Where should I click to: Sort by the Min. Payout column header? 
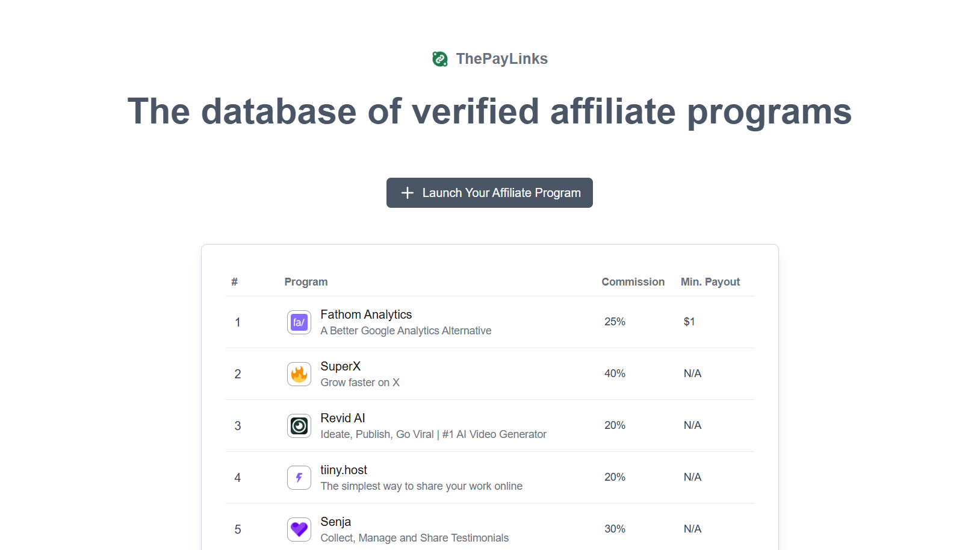click(710, 281)
